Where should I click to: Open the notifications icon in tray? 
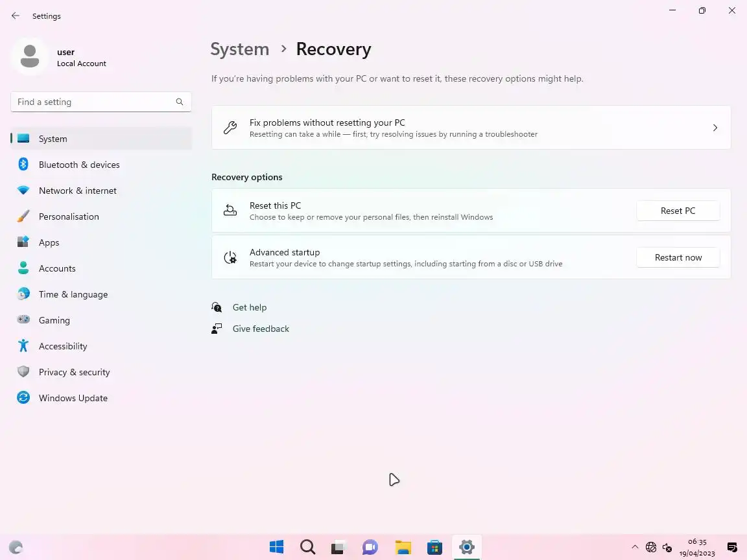pyautogui.click(x=732, y=547)
